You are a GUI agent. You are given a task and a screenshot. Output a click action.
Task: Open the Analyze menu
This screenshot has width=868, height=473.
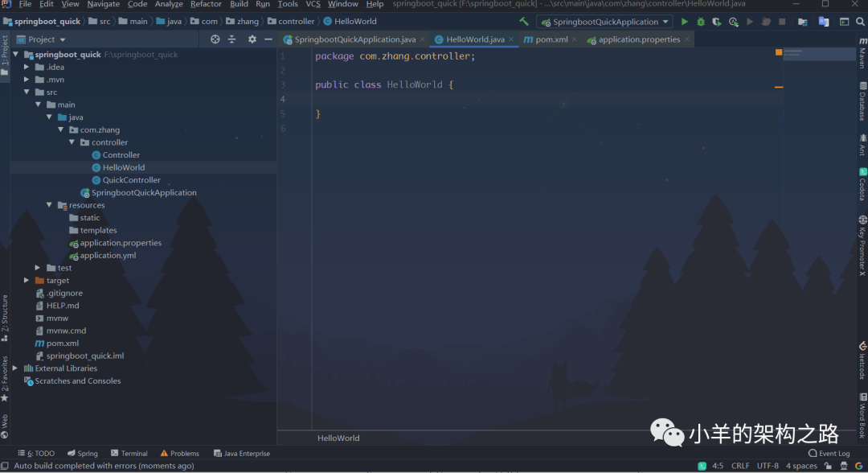coord(169,5)
